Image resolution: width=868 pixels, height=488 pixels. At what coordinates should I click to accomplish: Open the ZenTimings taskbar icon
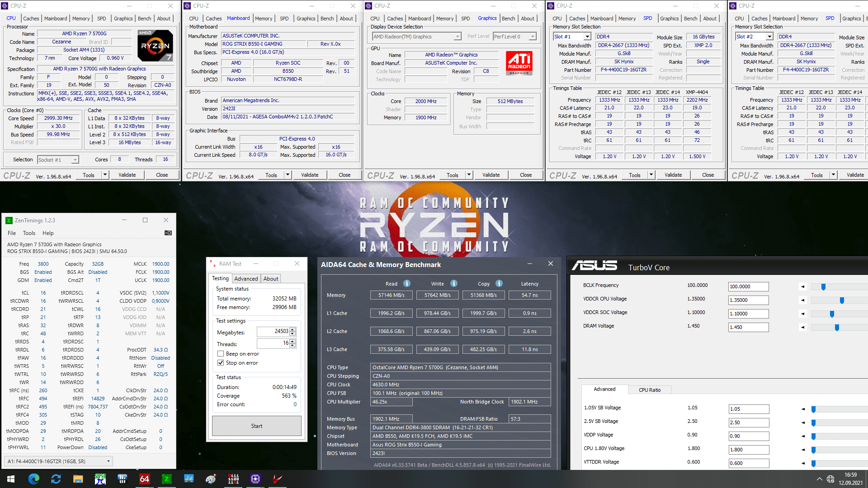pos(166,479)
